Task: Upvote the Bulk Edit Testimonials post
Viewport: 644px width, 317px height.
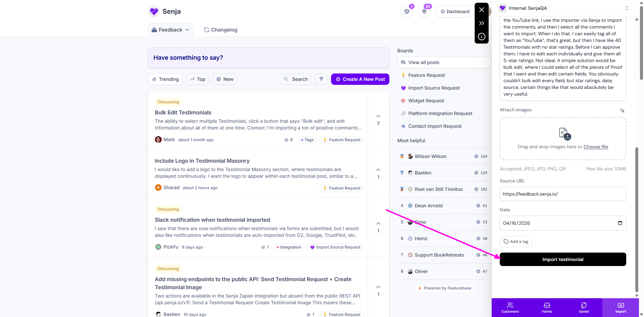Action: (x=378, y=116)
